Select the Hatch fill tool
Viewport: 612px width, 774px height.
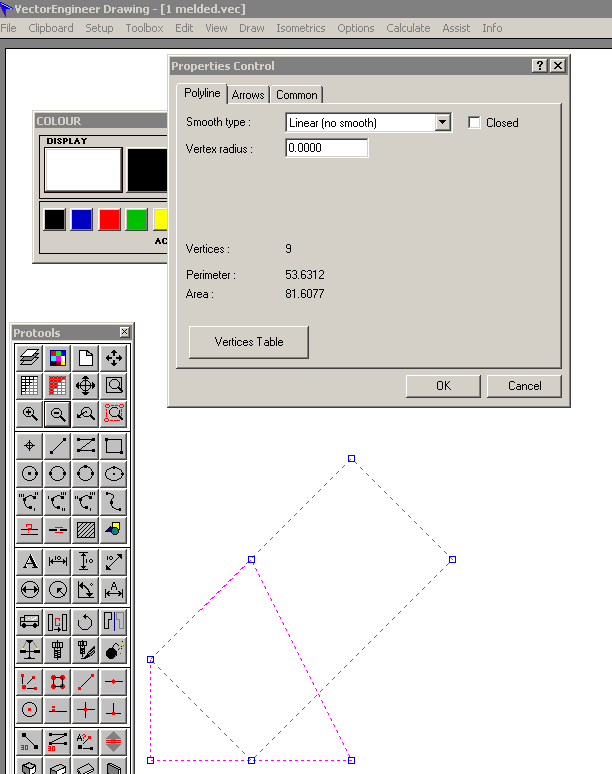[x=86, y=530]
